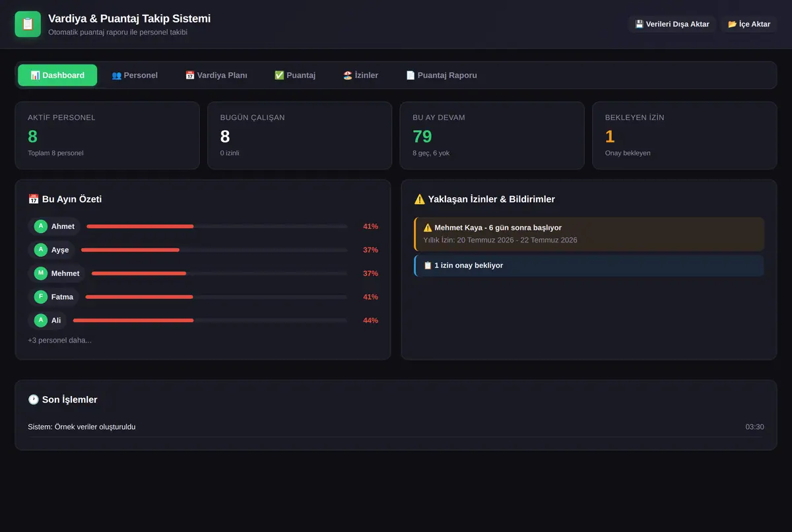Screen dimensions: 792x532
Task: Click the Mehmet Kaya upcoming leave notification
Action: pyautogui.click(x=589, y=234)
